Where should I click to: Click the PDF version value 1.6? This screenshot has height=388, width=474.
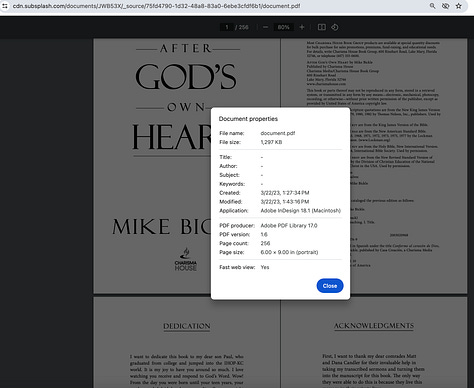pyautogui.click(x=264, y=235)
